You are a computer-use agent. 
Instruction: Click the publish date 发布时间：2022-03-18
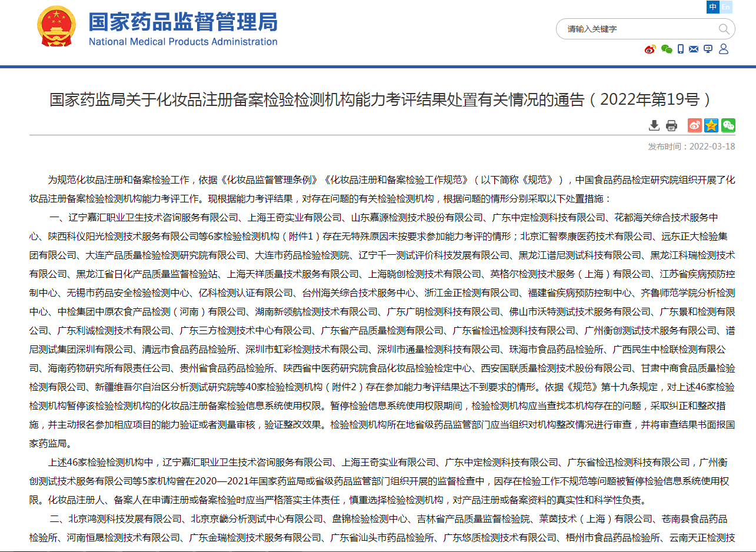(x=691, y=147)
